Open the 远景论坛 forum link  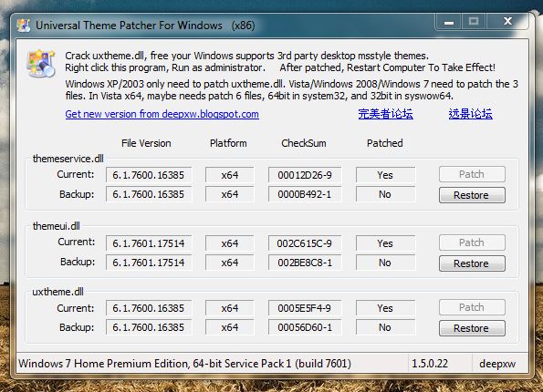[470, 114]
